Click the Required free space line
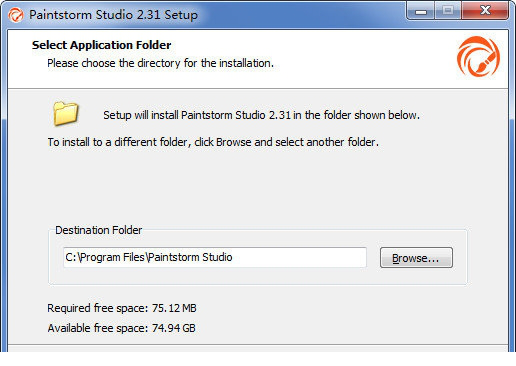The width and height of the screenshot is (516, 366). pyautogui.click(x=122, y=308)
